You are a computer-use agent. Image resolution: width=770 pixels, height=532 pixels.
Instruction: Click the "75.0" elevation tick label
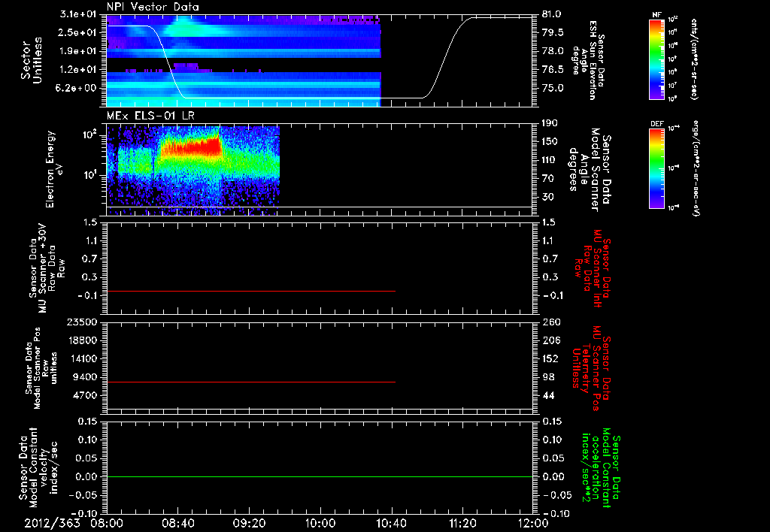(x=552, y=88)
